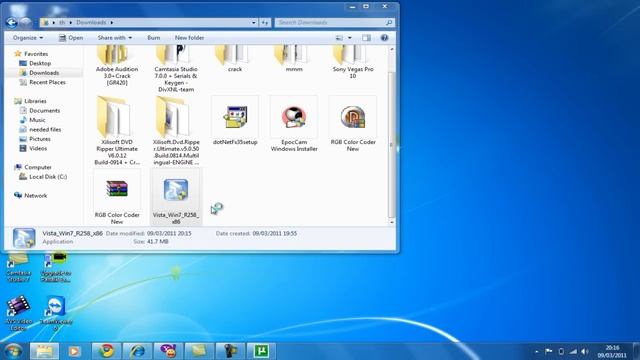
Task: Click the volume icon in system tray
Action: 585,351
